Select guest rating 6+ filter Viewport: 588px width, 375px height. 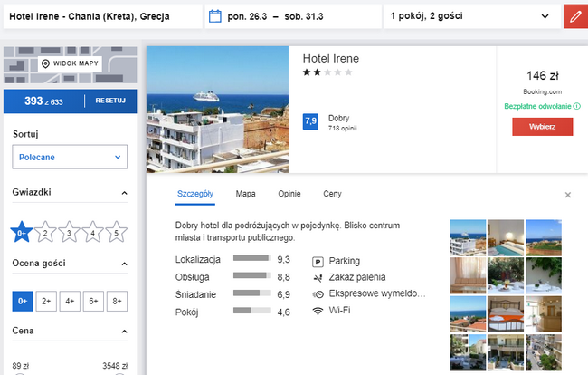click(93, 301)
